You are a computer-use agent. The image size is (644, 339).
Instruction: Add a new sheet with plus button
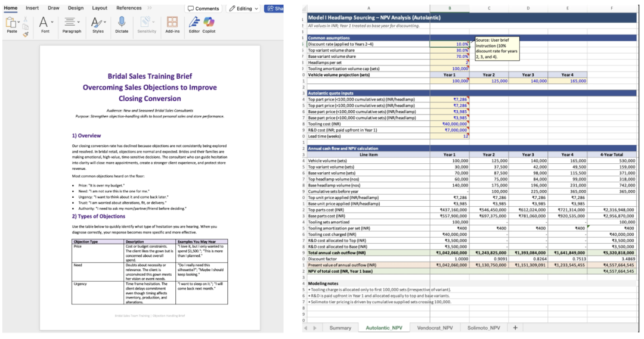tap(515, 328)
